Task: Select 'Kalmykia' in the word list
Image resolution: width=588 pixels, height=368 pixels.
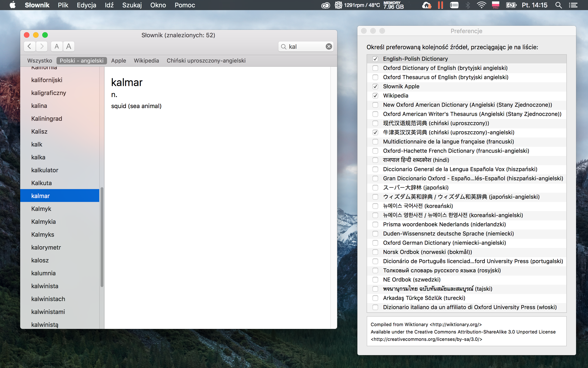Action: (x=60, y=222)
